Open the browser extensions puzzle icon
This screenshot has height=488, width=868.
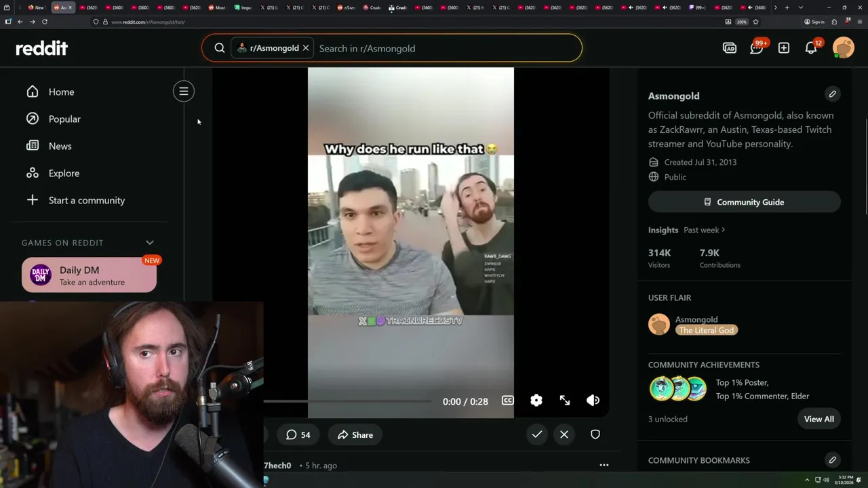(x=834, y=22)
